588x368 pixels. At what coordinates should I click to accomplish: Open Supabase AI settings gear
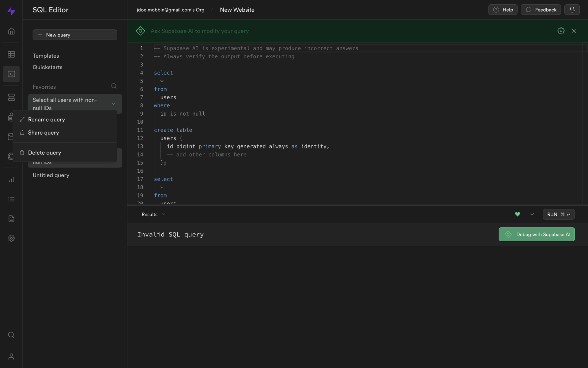pos(561,31)
